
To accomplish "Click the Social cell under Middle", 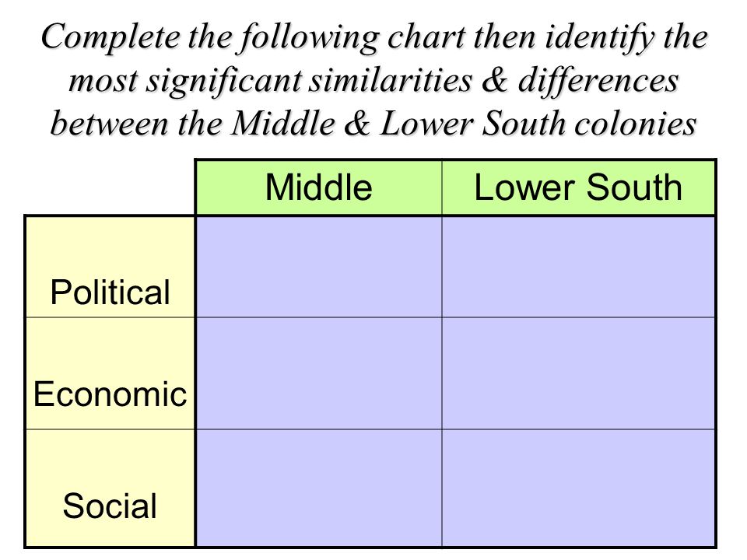I will click(319, 488).
